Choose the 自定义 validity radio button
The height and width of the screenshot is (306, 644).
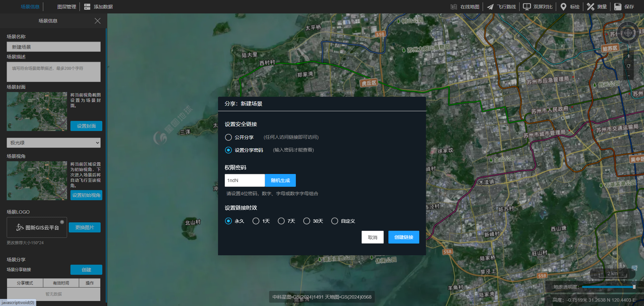(334, 221)
